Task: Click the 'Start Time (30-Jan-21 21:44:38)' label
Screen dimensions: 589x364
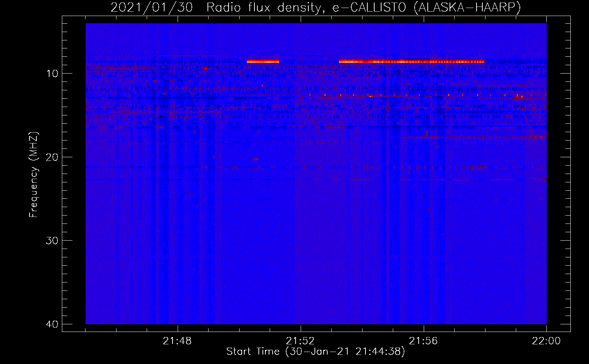Action: click(x=316, y=352)
